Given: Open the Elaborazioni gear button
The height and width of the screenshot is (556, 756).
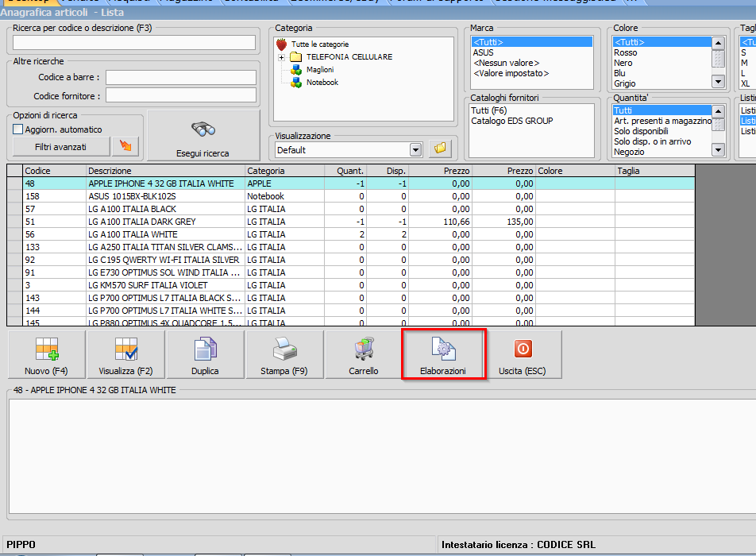Looking at the screenshot, I should (443, 355).
